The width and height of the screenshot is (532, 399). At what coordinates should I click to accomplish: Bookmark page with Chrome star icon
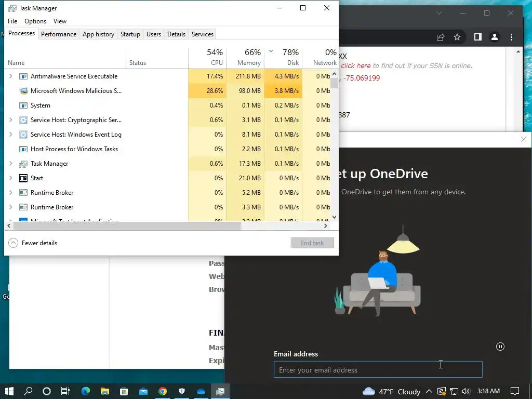(457, 37)
